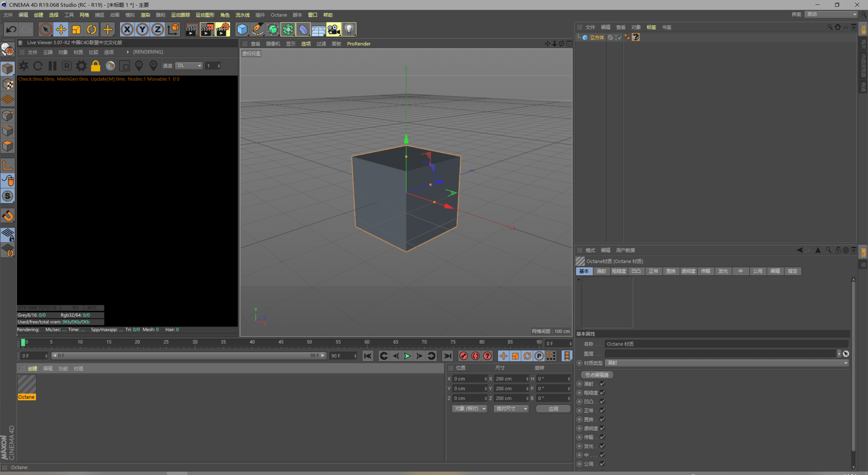Screen dimensions: 868x475
Task: Click the Play Forwards green arrow
Action: (x=408, y=356)
